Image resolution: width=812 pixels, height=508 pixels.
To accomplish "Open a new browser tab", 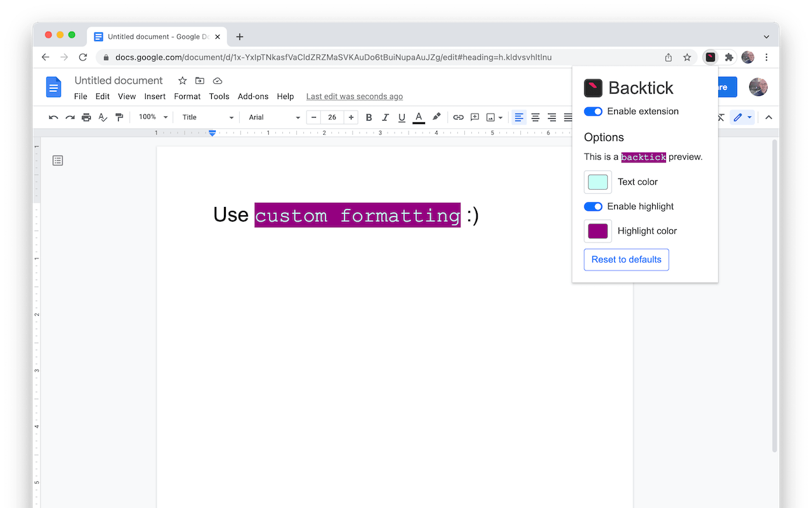I will 240,37.
